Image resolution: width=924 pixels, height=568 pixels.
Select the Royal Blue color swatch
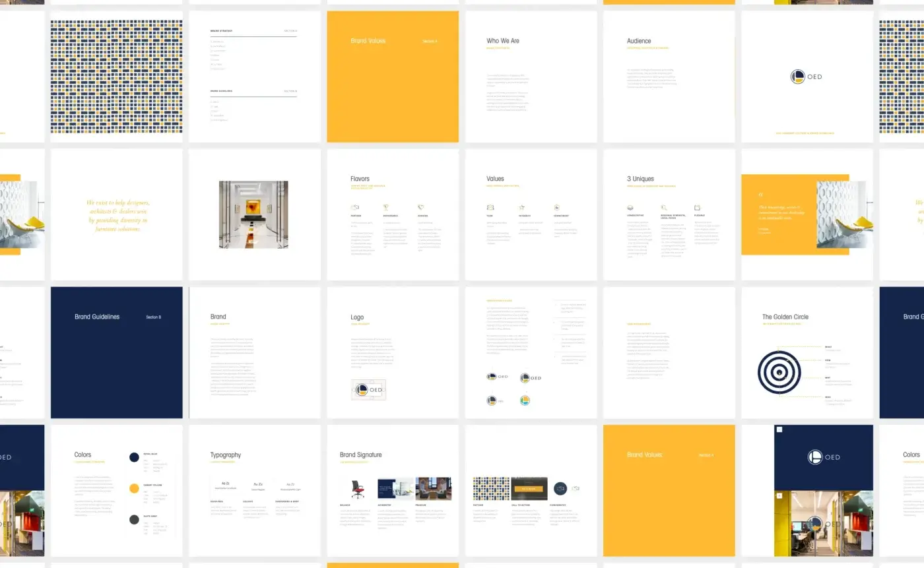134,457
